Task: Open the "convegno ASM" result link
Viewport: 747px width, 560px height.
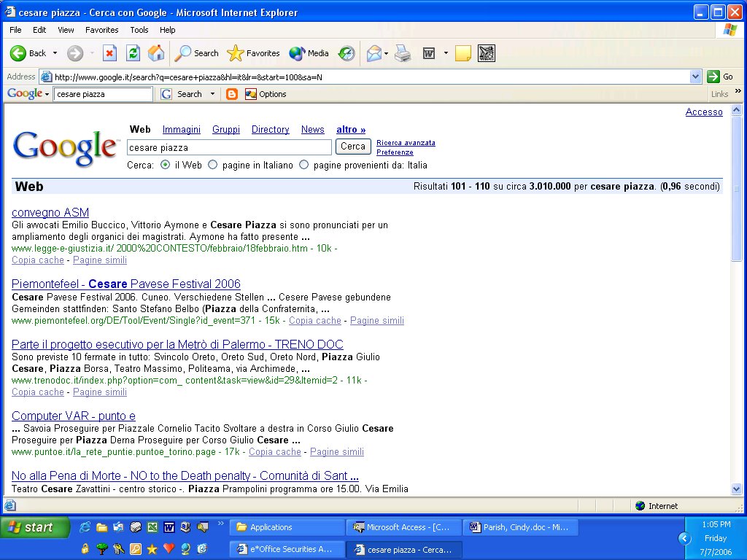Action: (x=50, y=212)
